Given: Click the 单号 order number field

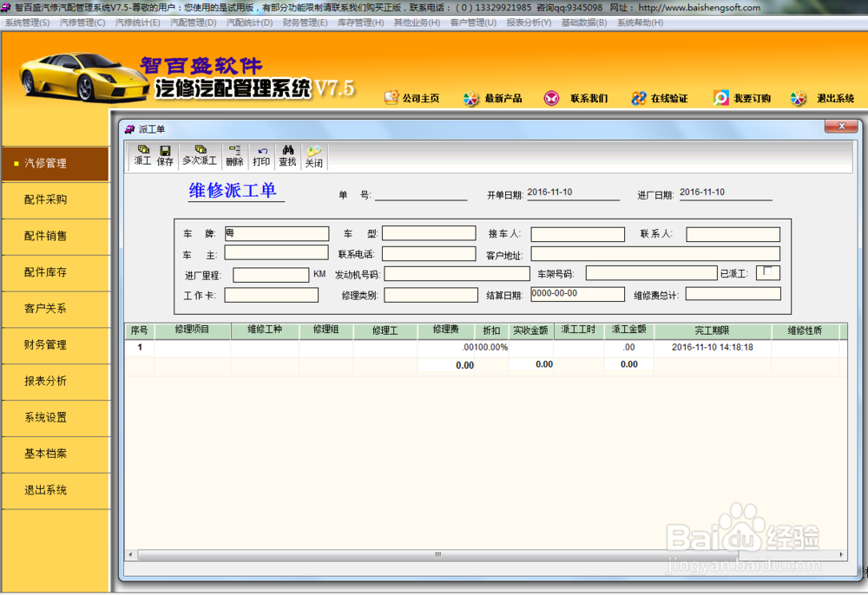Looking at the screenshot, I should click(421, 193).
